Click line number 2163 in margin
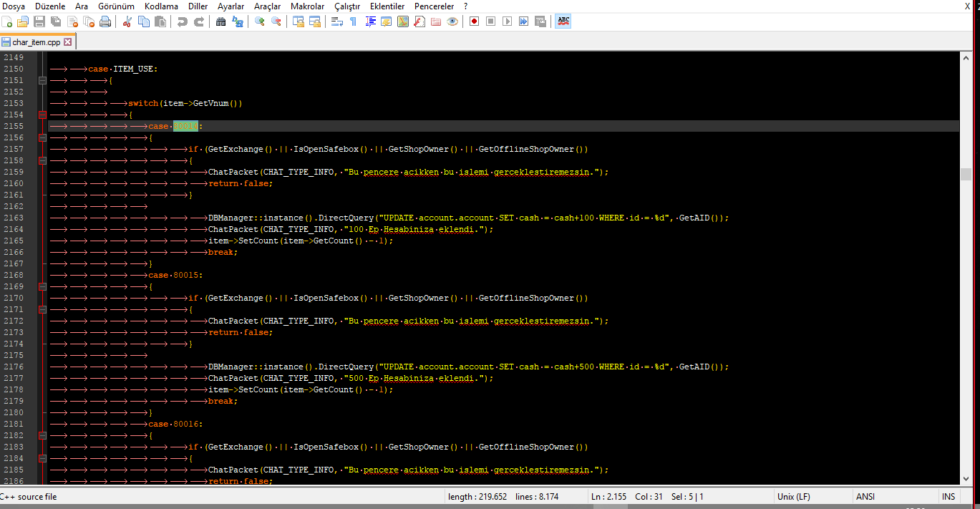 pos(14,218)
